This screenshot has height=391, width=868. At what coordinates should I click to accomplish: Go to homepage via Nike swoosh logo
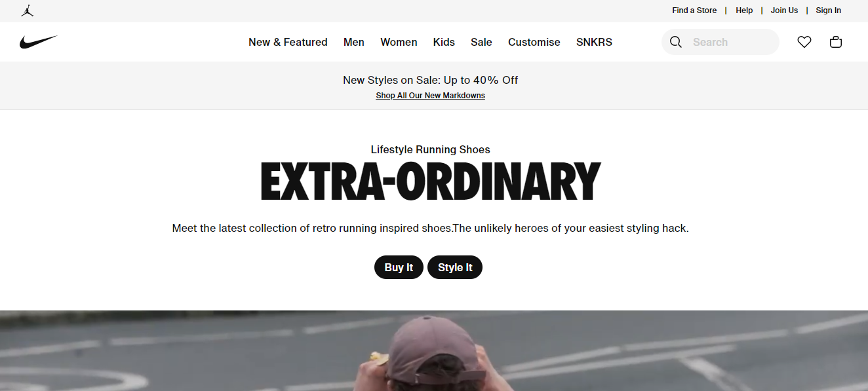click(x=39, y=42)
